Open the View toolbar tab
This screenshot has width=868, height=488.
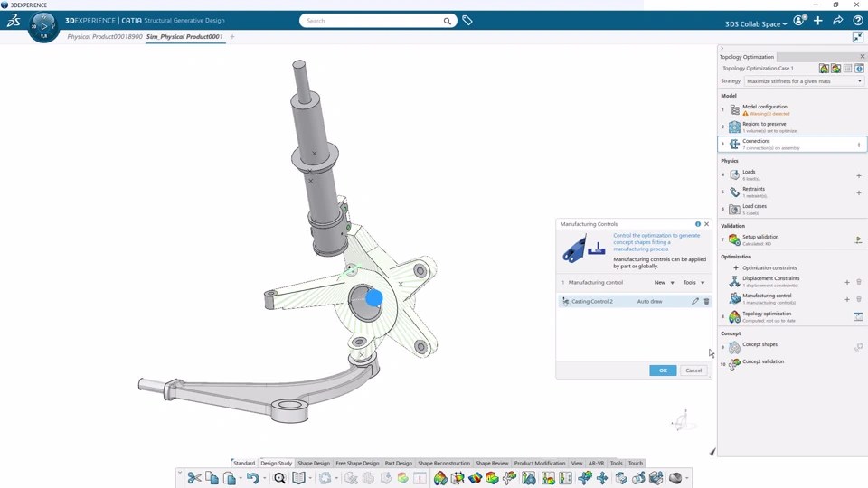576,463
